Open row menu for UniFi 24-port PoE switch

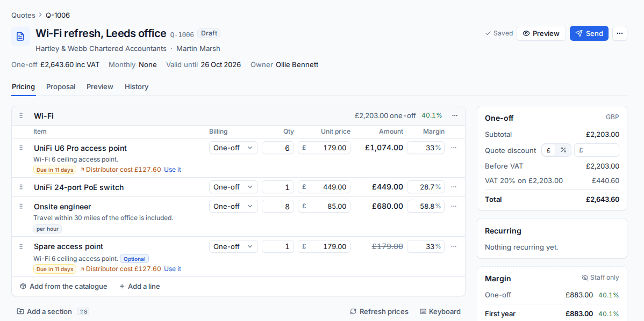pos(454,187)
